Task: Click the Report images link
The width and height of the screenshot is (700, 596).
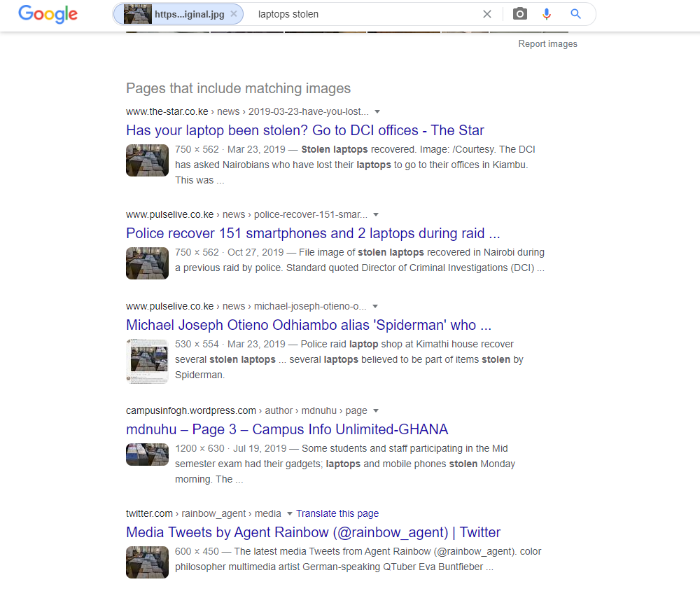Action: pyautogui.click(x=547, y=43)
